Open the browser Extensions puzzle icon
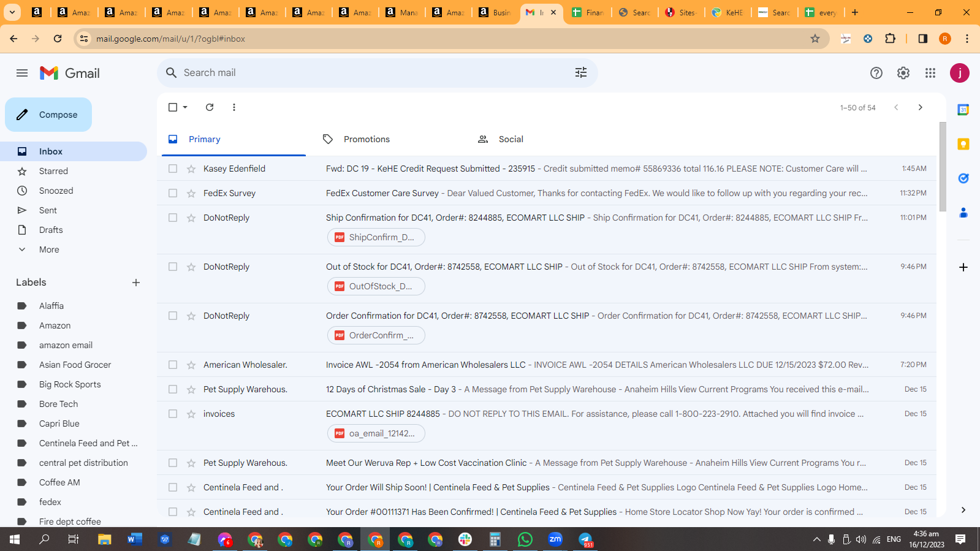The height and width of the screenshot is (551, 980). [x=891, y=39]
